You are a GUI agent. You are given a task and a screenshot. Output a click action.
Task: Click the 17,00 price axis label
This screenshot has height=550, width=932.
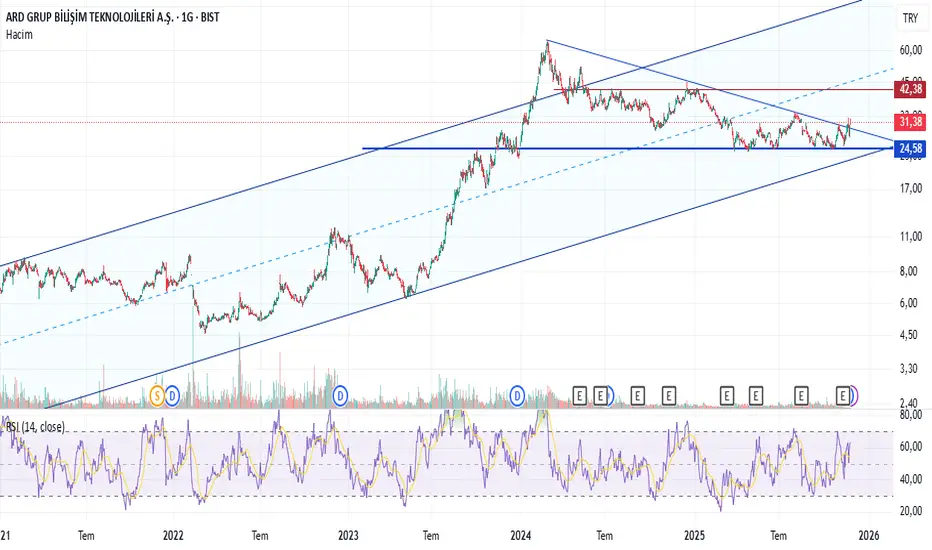pos(911,188)
